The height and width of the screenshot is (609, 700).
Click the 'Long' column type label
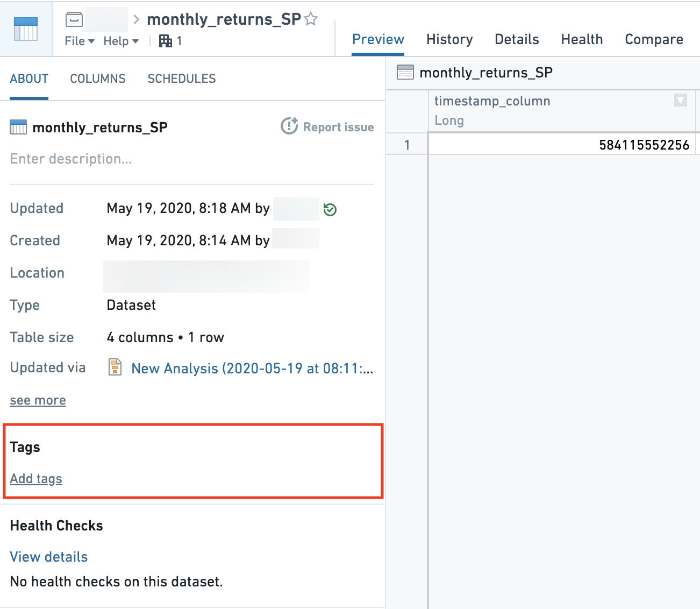pos(449,121)
